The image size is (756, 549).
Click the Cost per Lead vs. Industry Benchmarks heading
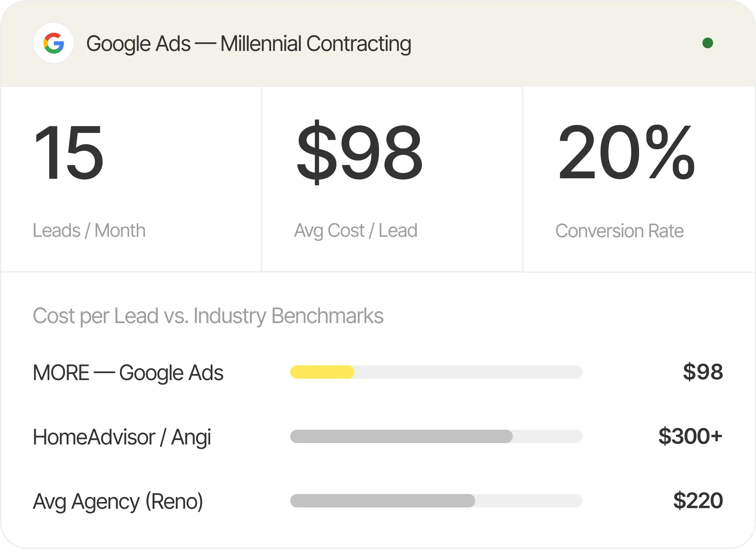(208, 316)
